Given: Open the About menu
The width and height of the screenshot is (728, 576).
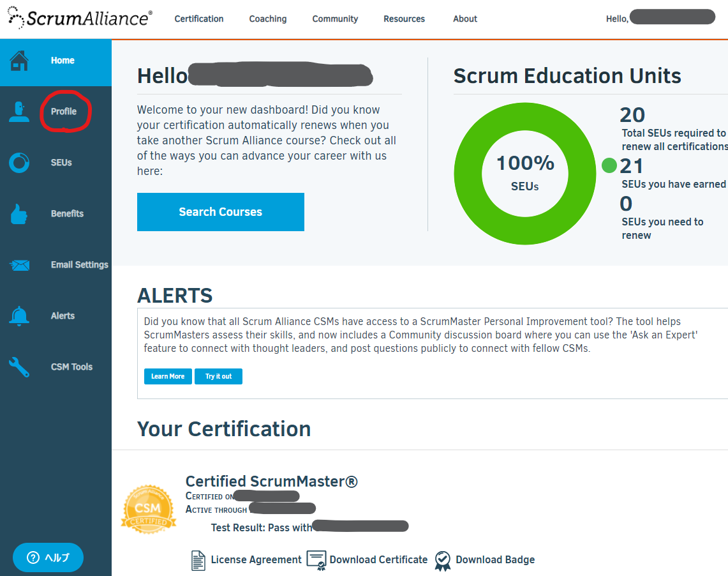Looking at the screenshot, I should [x=464, y=19].
